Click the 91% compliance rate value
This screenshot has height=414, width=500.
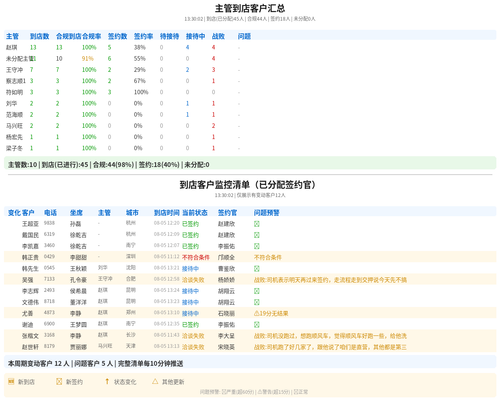point(88,59)
